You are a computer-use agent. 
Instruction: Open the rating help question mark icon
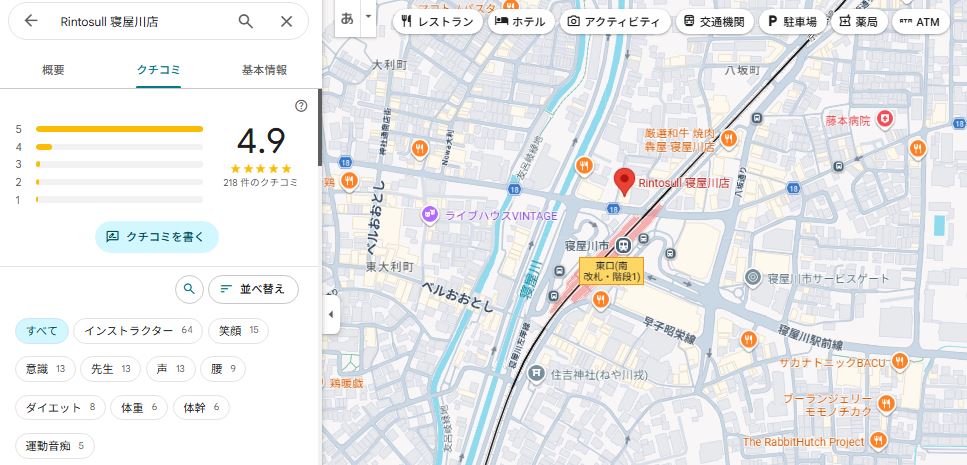point(301,106)
